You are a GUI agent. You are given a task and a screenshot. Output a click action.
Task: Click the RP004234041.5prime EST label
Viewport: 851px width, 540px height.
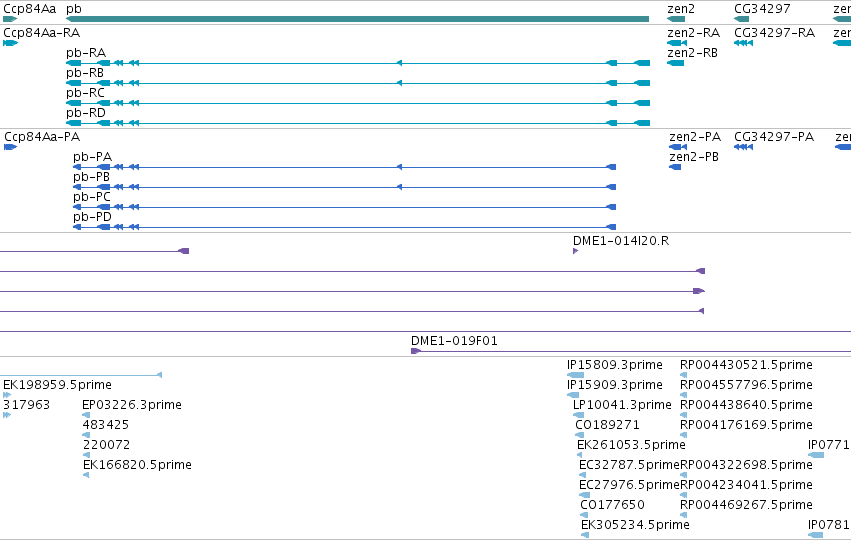tap(746, 485)
